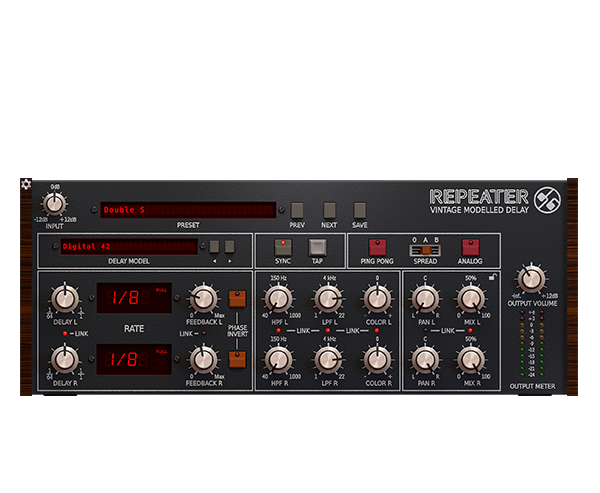The image size is (600, 493).
Task: Toggle the feedback LINK LED
Action: click(x=204, y=334)
